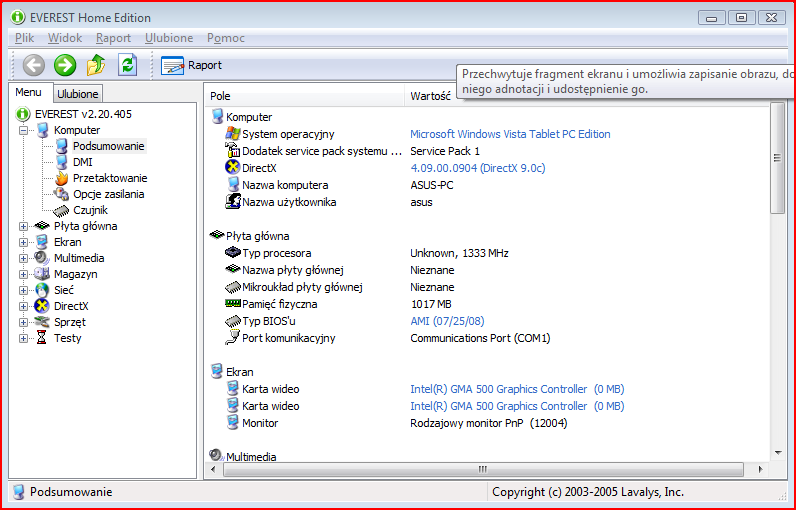This screenshot has width=796, height=510.
Task: Click the Typ procesora chip icon
Action: point(233,252)
